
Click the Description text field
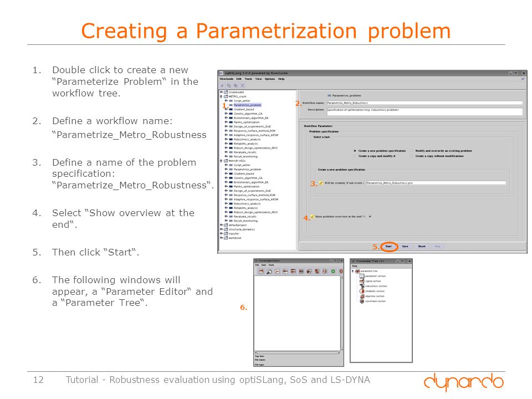click(424, 111)
